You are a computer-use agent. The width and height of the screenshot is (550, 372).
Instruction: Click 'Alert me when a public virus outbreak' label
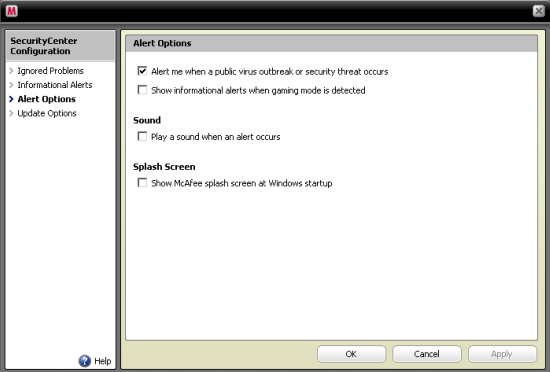pyautogui.click(x=269, y=72)
